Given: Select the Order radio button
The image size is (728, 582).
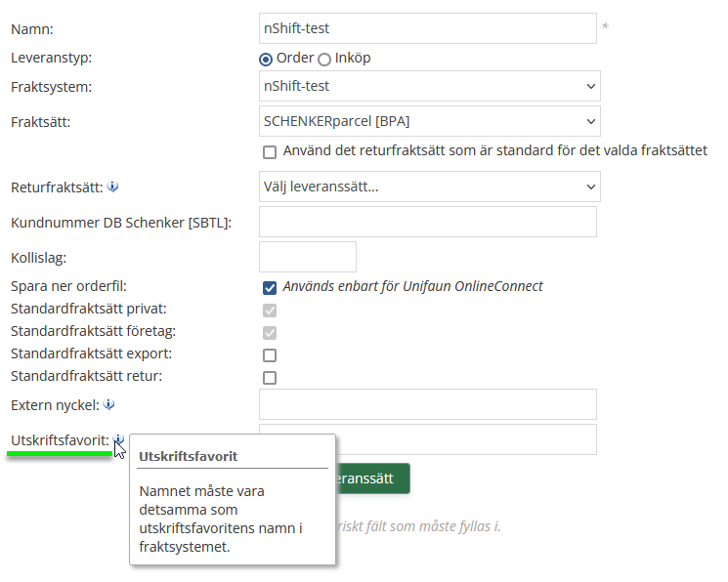Looking at the screenshot, I should click(x=266, y=59).
